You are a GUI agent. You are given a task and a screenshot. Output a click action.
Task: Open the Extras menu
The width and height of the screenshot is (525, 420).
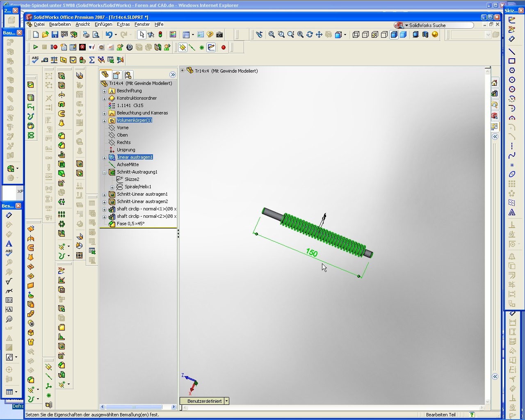click(x=123, y=25)
